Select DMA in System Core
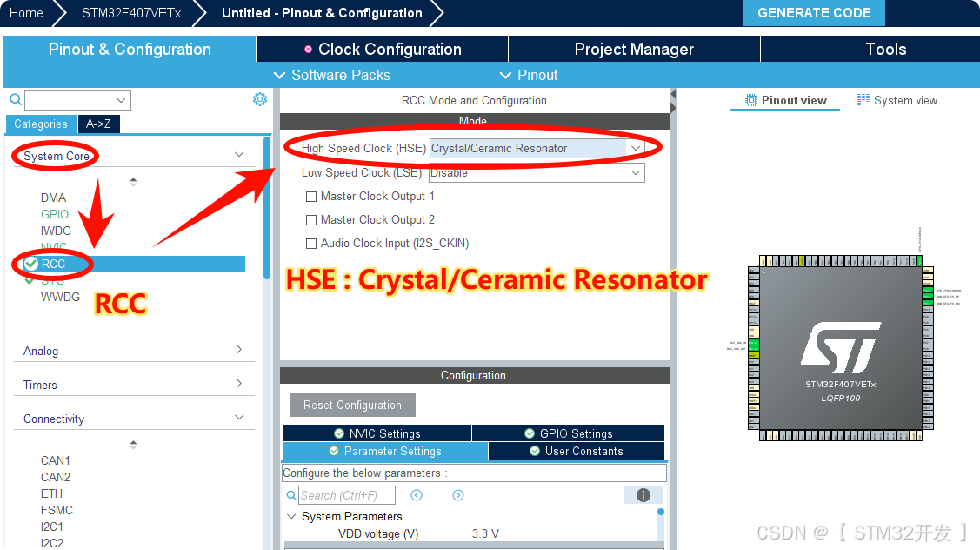 pos(53,198)
